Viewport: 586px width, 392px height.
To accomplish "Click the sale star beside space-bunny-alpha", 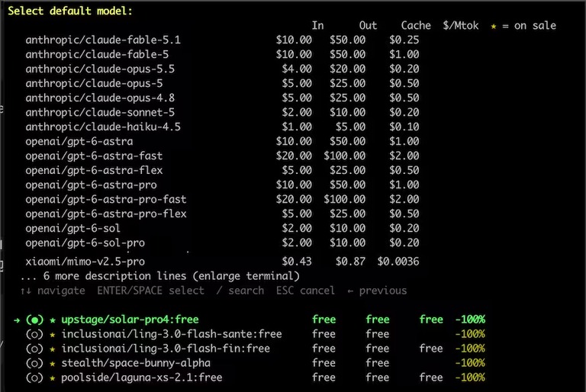I will coord(53,364).
